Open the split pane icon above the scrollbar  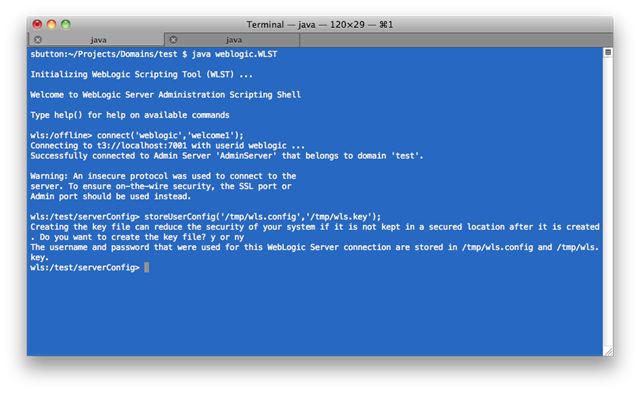608,52
